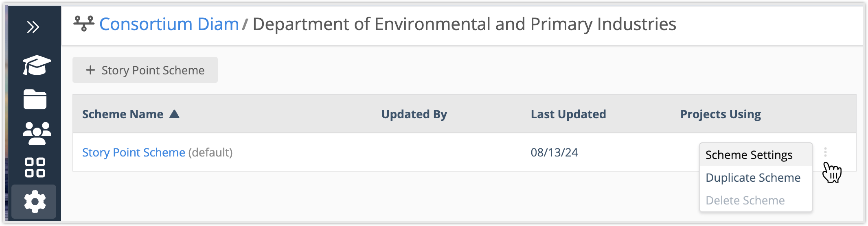
Task: Click the 08/13/24 last updated date
Action: tap(554, 152)
